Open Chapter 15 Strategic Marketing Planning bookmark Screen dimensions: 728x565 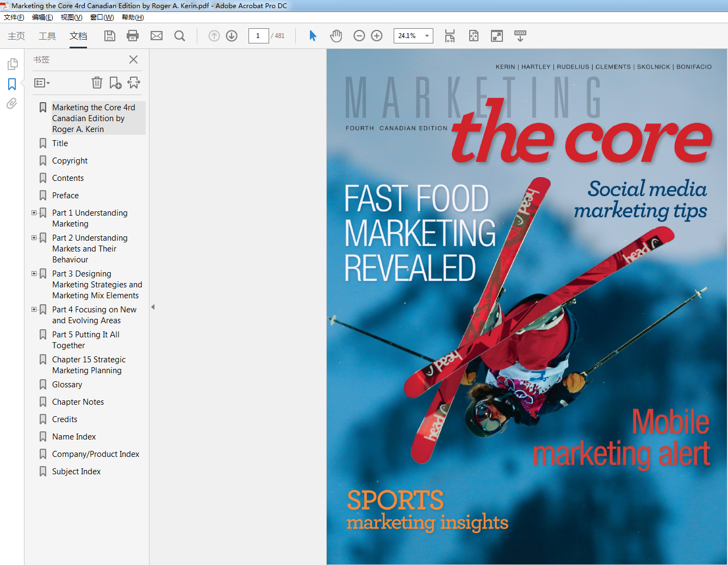point(89,365)
